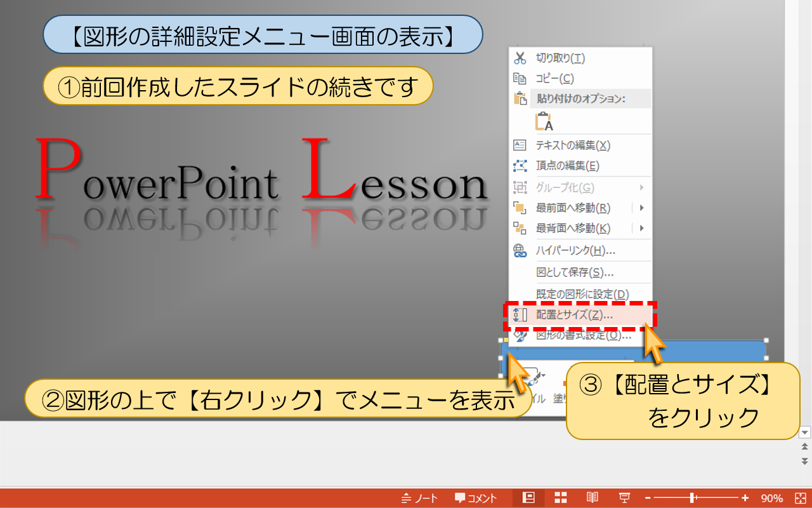The width and height of the screenshot is (812, 508).
Task: Click the zoom slider handle
Action: (693, 498)
